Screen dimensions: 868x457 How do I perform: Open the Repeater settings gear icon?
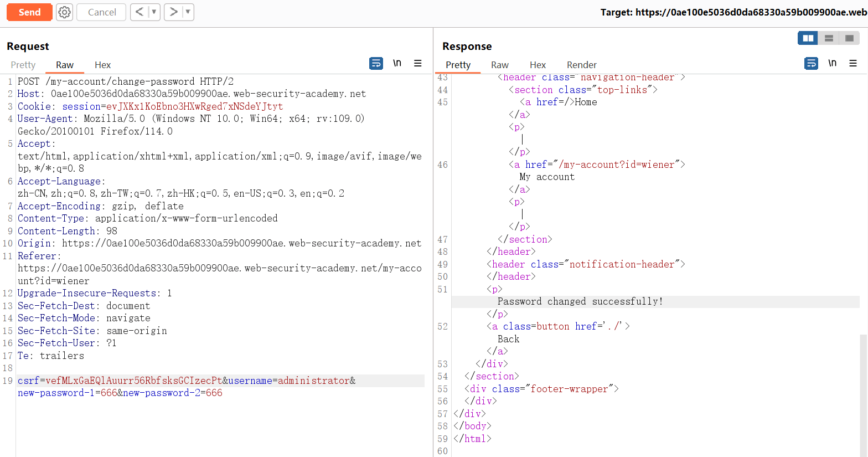[x=65, y=12]
